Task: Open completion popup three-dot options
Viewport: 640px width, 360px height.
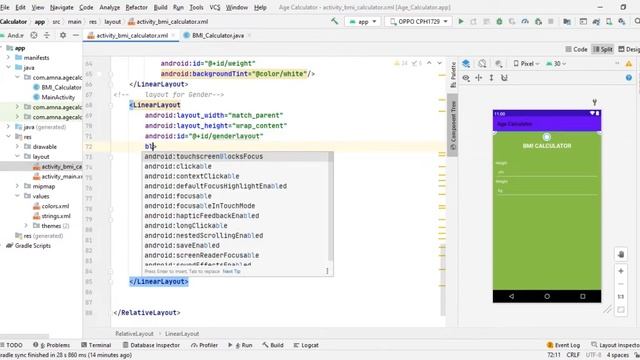Action: tap(327, 271)
